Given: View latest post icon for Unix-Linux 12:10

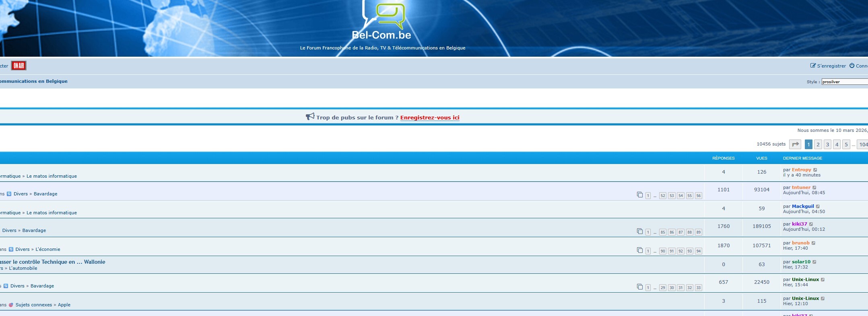Looking at the screenshot, I should pyautogui.click(x=823, y=298).
